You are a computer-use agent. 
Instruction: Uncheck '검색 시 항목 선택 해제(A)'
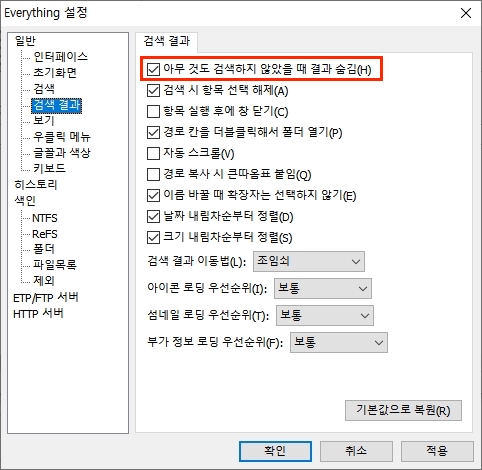pyautogui.click(x=153, y=91)
